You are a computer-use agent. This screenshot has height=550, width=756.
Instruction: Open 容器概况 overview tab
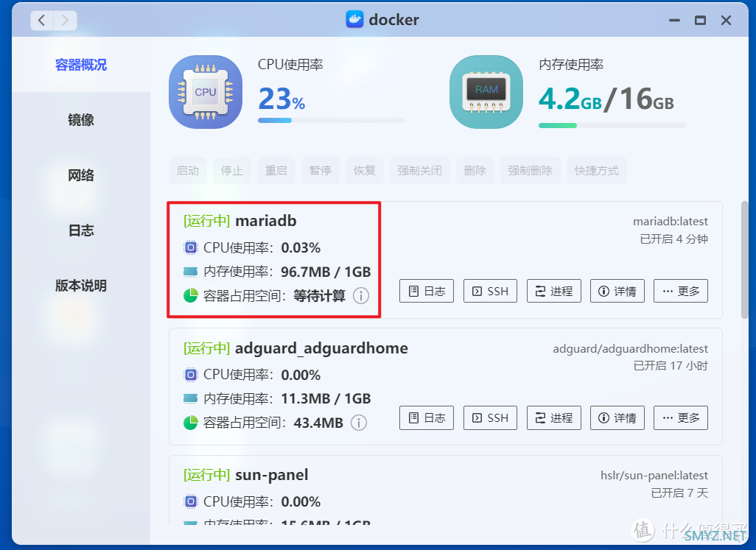click(81, 65)
